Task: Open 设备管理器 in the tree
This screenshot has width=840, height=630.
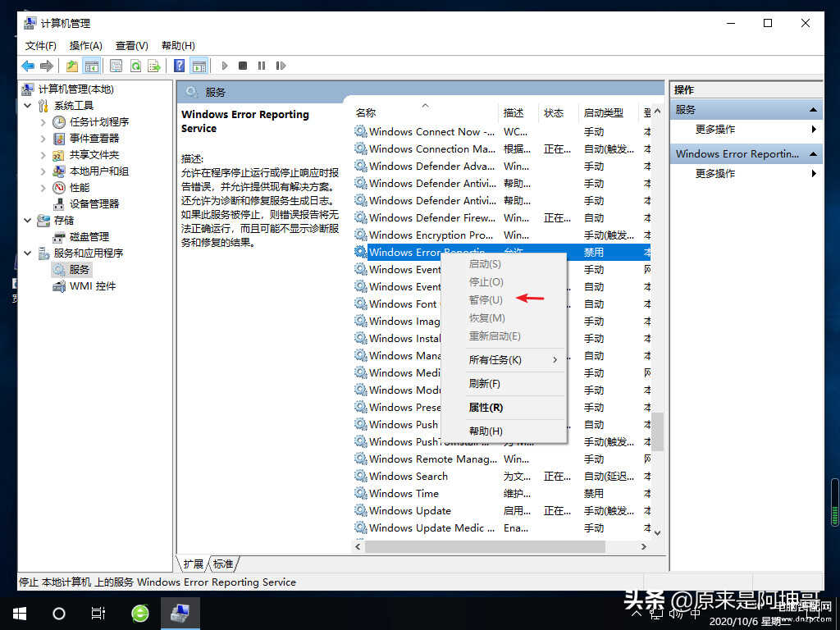Action: coord(94,204)
